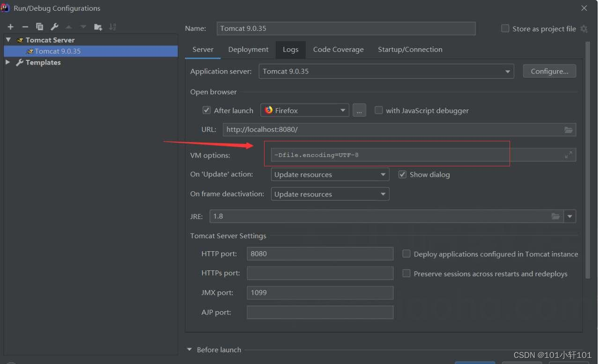Switch to the Code Coverage tab
Image resolution: width=599 pixels, height=364 pixels.
click(338, 50)
